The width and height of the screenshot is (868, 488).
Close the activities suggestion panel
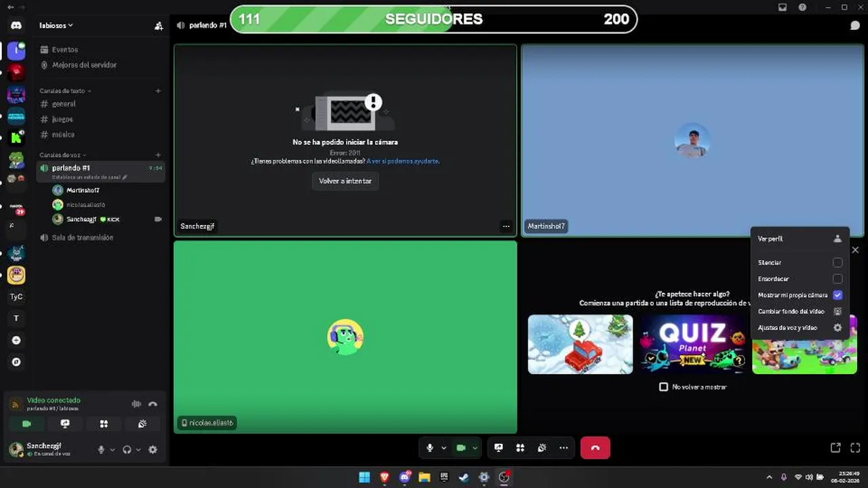(855, 250)
